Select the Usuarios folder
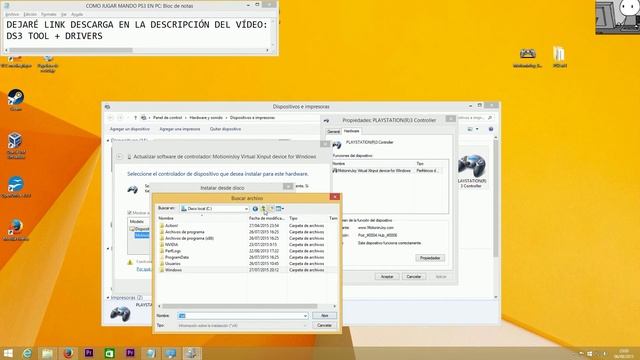The height and width of the screenshot is (360, 640). pyautogui.click(x=173, y=264)
